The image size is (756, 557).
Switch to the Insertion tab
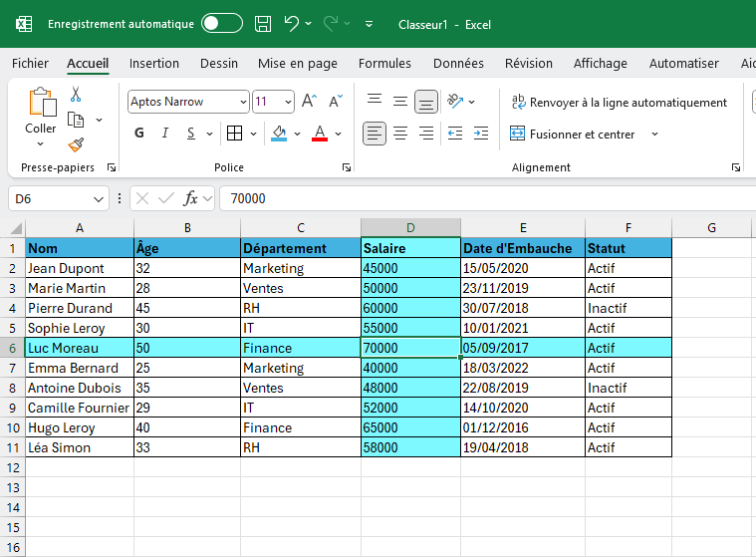coord(153,63)
